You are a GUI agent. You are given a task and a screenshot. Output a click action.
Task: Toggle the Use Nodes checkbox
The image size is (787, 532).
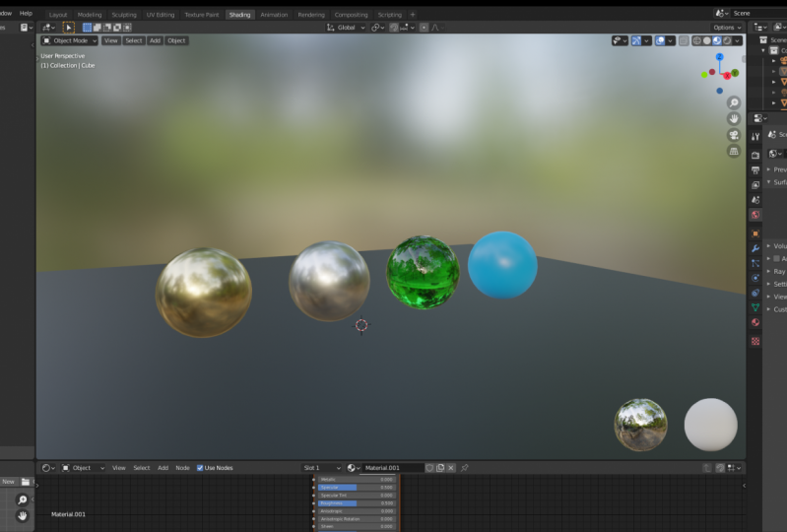tap(200, 468)
